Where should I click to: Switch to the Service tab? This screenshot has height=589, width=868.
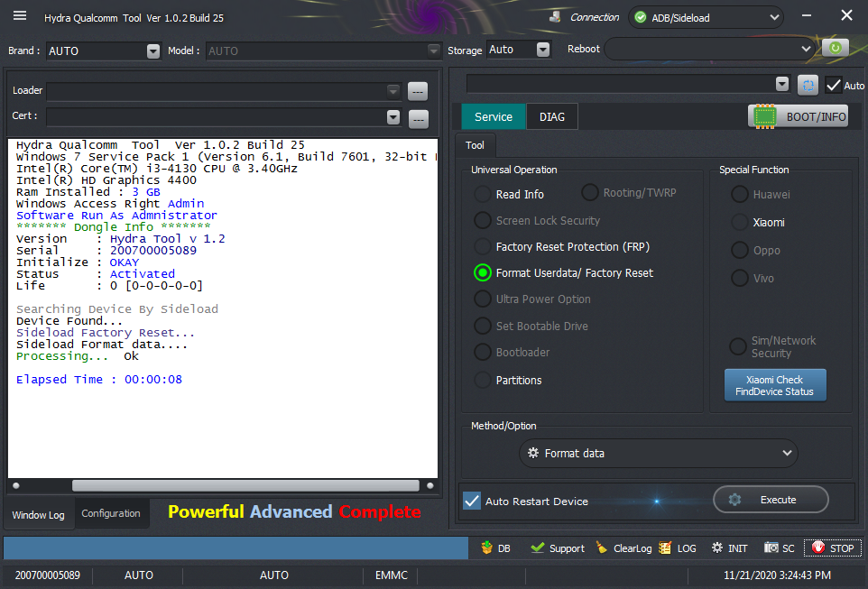click(x=494, y=116)
